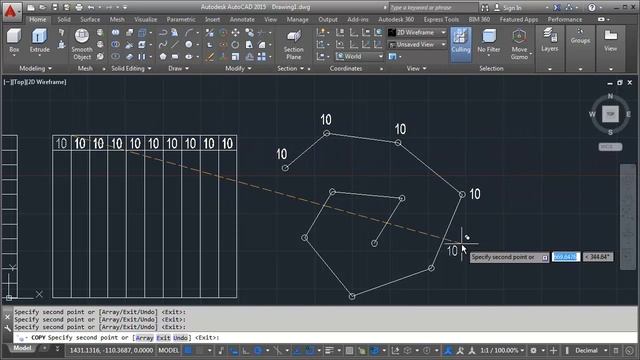Click the Undo arrow in quick access toolbar

pos(91,7)
